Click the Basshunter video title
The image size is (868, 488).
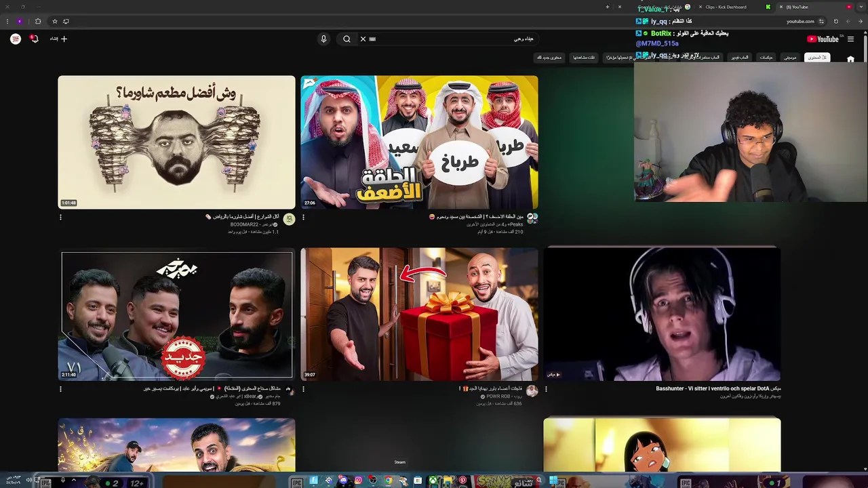click(x=718, y=388)
